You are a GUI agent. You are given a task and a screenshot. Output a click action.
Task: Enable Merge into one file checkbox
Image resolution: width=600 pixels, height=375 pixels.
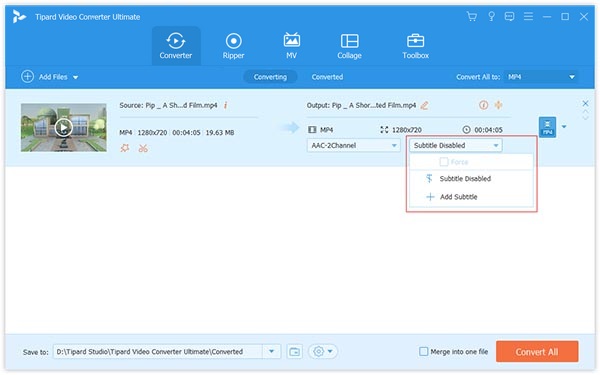(x=424, y=351)
